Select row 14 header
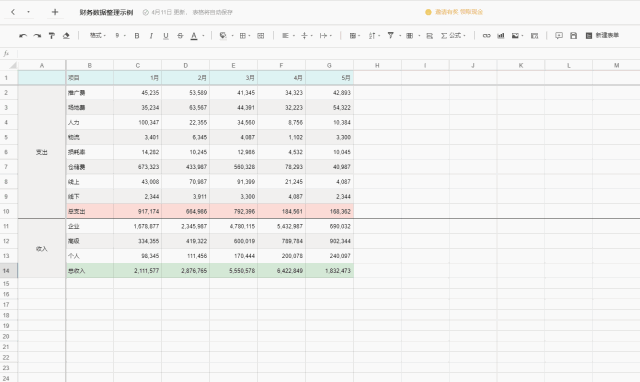This screenshot has width=640, height=382. click(x=6, y=271)
